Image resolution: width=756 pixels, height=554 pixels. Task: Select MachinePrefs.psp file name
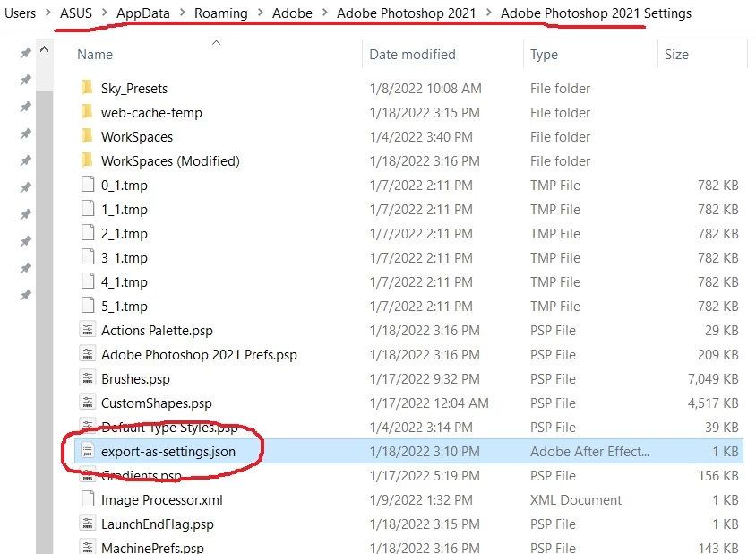[x=152, y=548]
